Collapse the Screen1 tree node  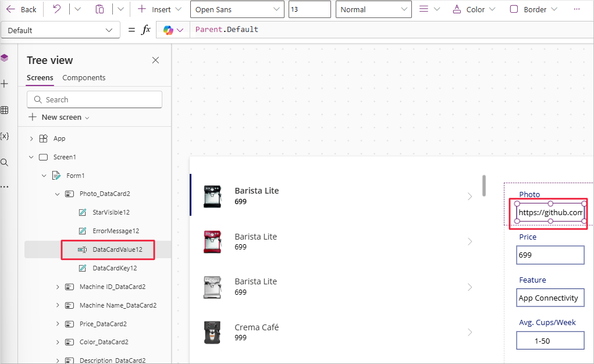pyautogui.click(x=31, y=157)
